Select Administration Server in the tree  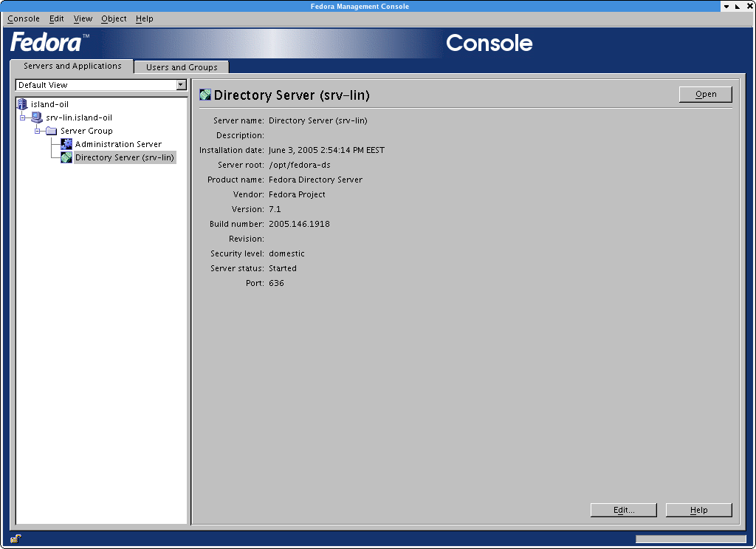(118, 144)
